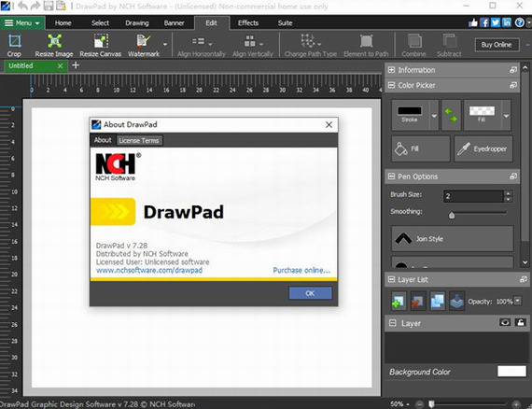Open the Help question mark icon

[x=520, y=22]
